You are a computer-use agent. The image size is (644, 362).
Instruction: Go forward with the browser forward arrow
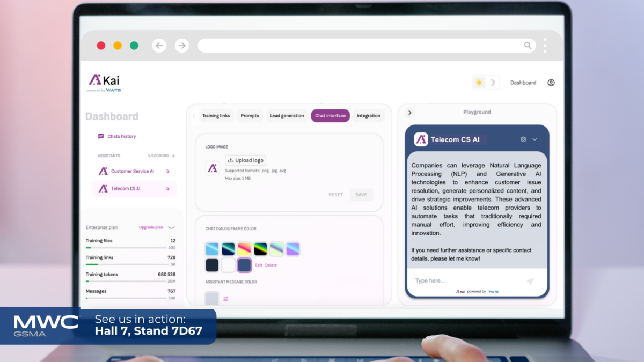coord(182,46)
